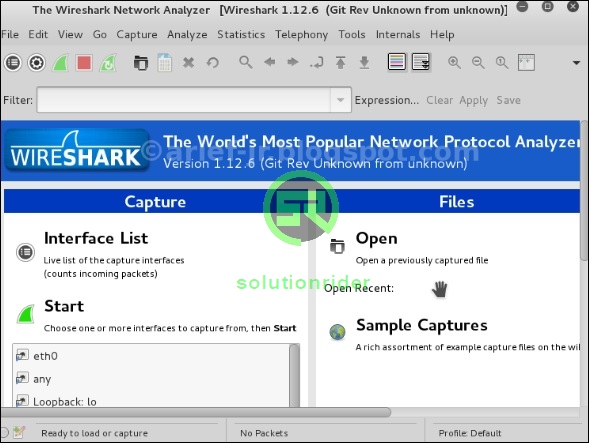Screen dimensions: 589x443
Task: Restart the current capture icon
Action: (x=108, y=62)
